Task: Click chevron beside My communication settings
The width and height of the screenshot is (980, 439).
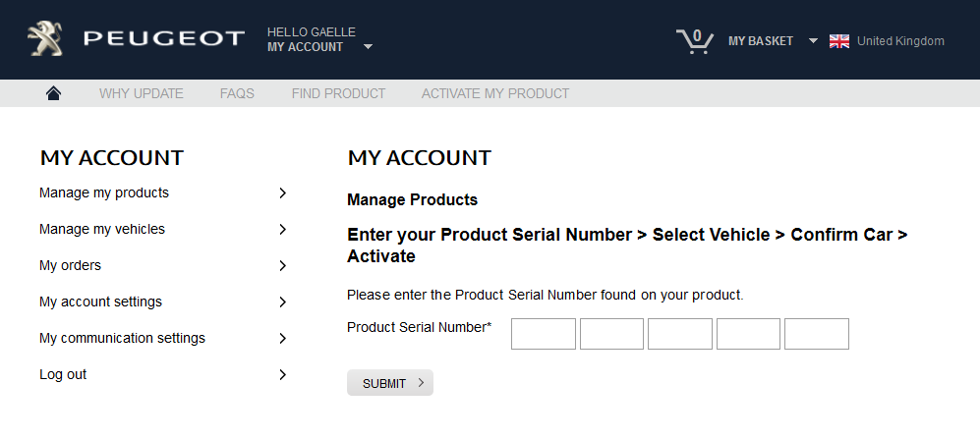Action: [282, 339]
